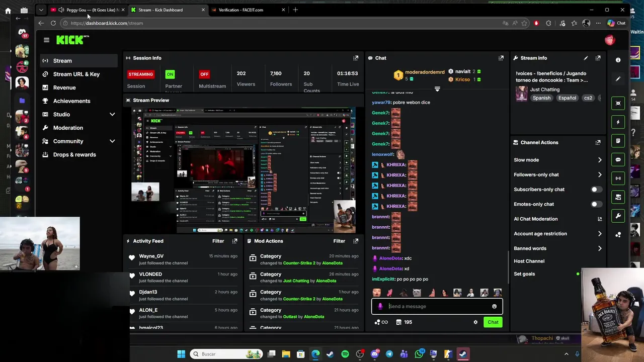644x362 pixels.
Task: Click the document icon in right toolbar
Action: tap(618, 141)
